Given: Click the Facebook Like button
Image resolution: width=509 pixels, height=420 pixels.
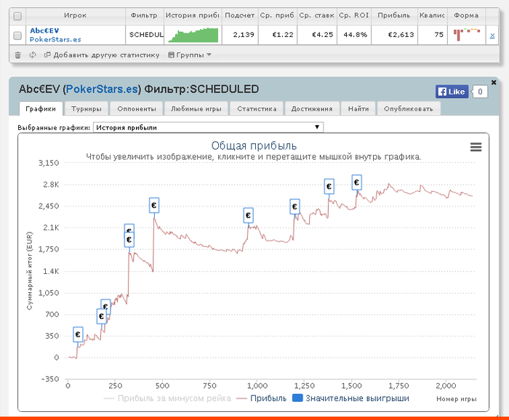Looking at the screenshot, I should [x=452, y=92].
